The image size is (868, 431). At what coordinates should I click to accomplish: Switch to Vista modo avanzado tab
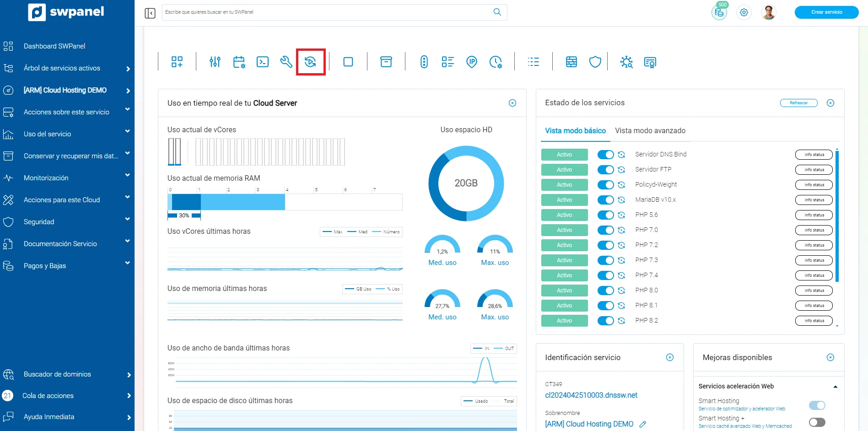point(650,131)
